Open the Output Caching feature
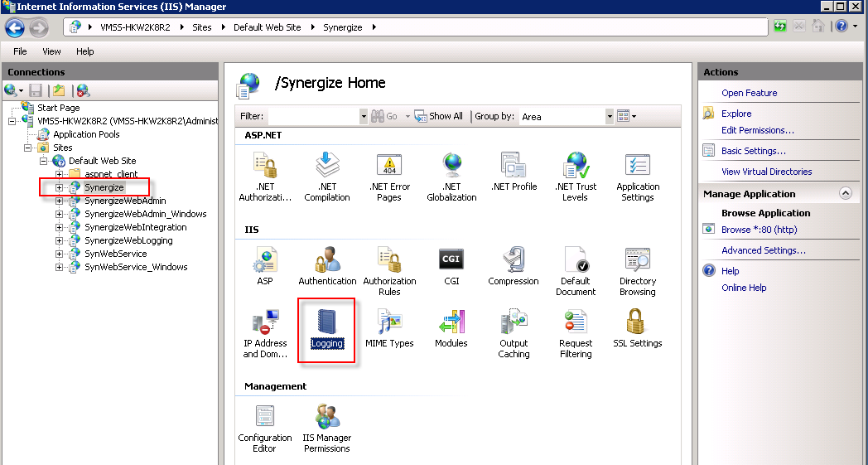The image size is (868, 465). click(x=514, y=334)
